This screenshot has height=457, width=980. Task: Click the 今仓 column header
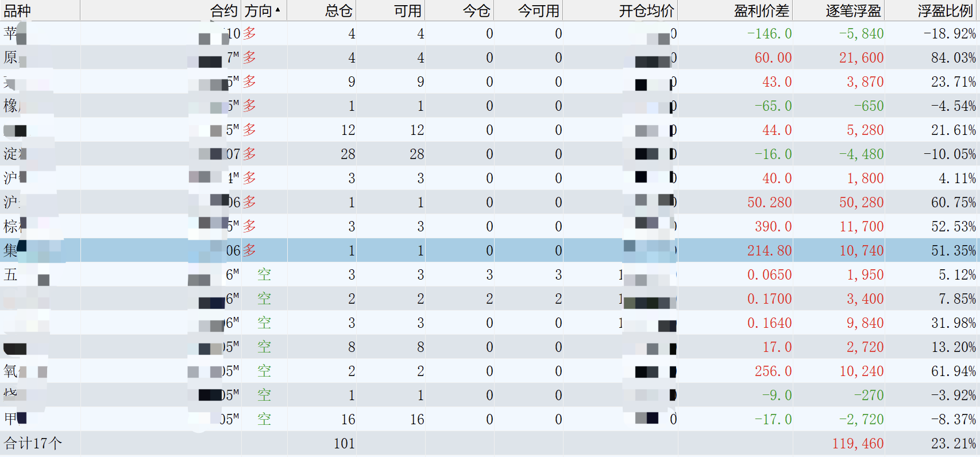[x=476, y=11]
